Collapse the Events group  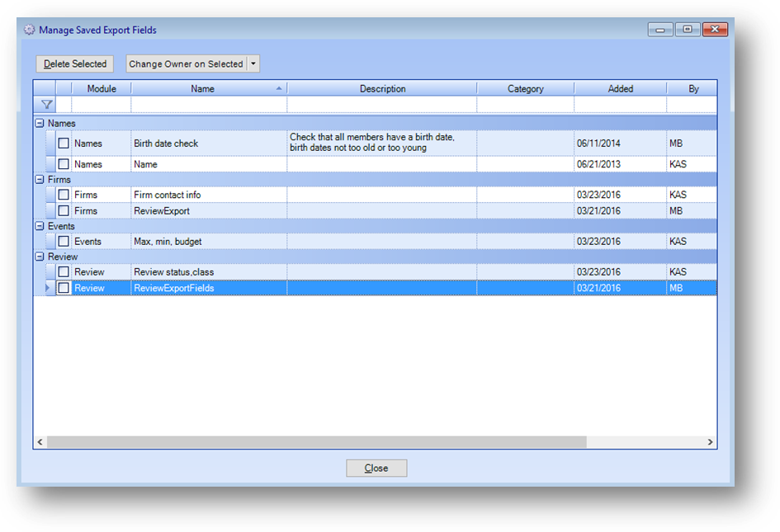pyautogui.click(x=40, y=226)
